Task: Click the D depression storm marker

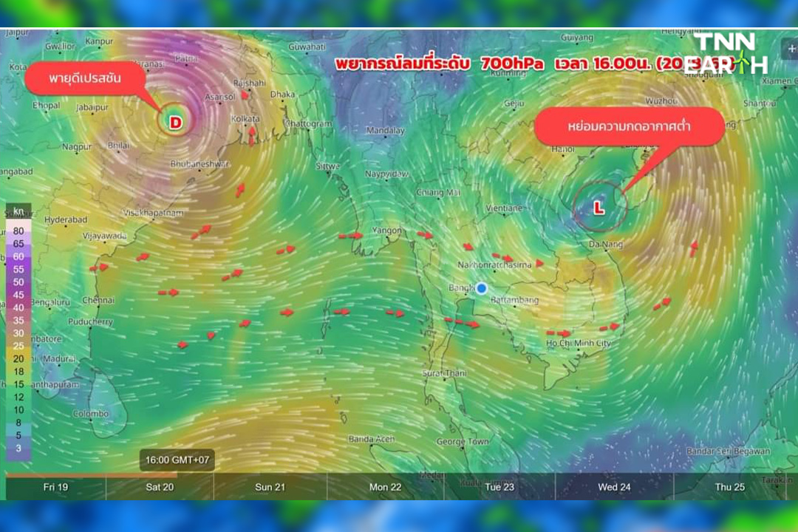Action: 175,122
